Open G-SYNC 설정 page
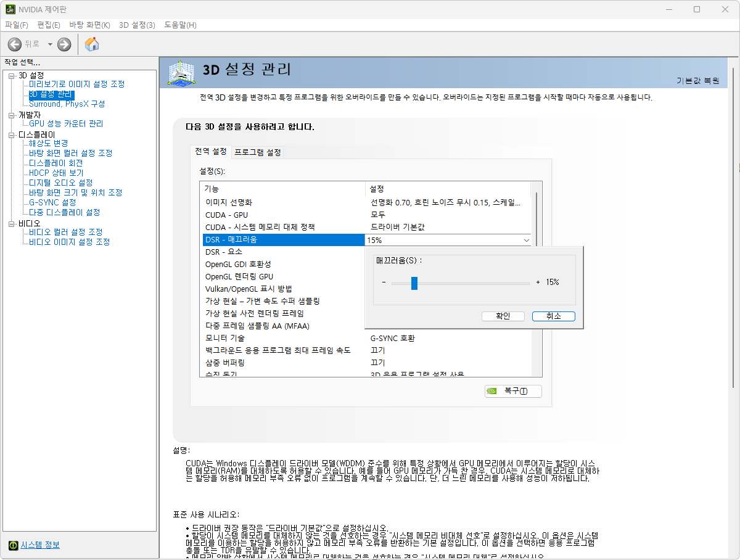 (x=52, y=202)
